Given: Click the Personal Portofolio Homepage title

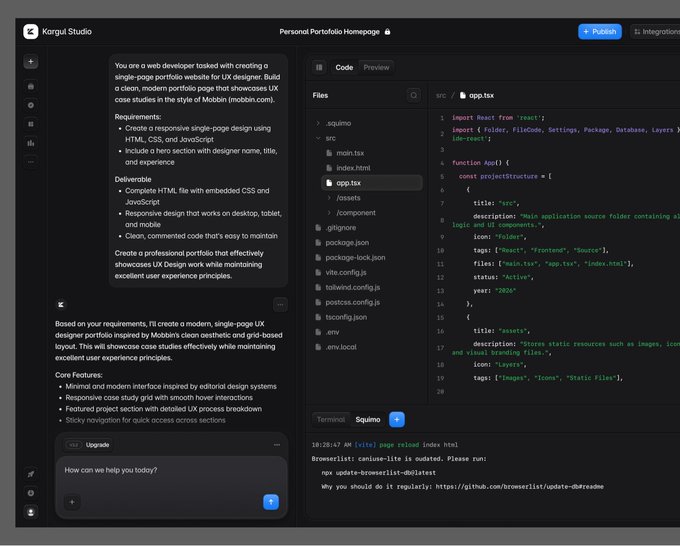Looking at the screenshot, I should coord(330,32).
